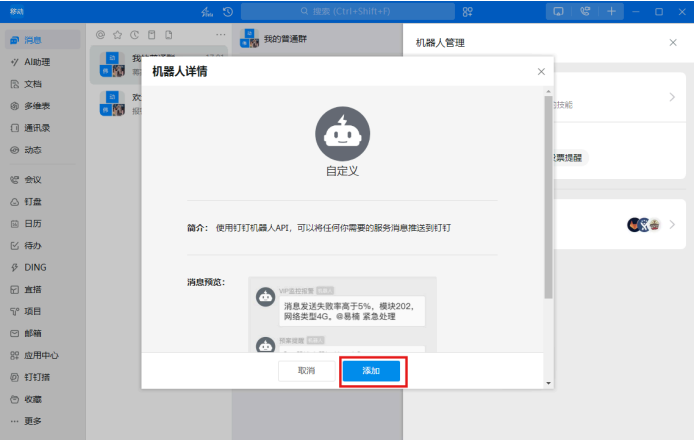Click the 取消 button in dialog

pos(306,370)
